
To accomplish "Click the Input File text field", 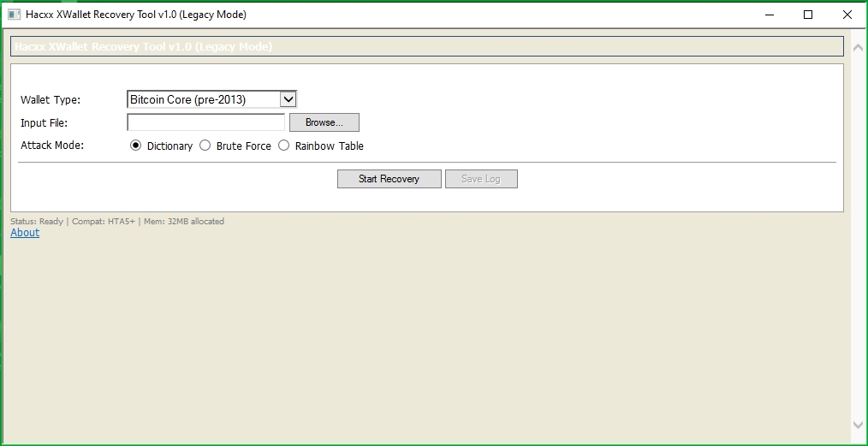I will point(206,122).
